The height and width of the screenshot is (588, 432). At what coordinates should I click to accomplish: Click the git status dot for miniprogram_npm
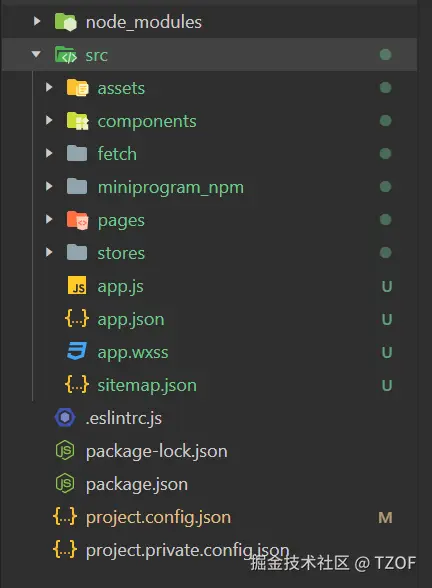[386, 186]
